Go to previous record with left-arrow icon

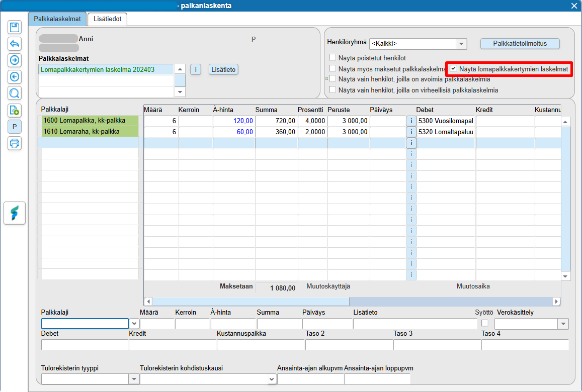click(15, 77)
